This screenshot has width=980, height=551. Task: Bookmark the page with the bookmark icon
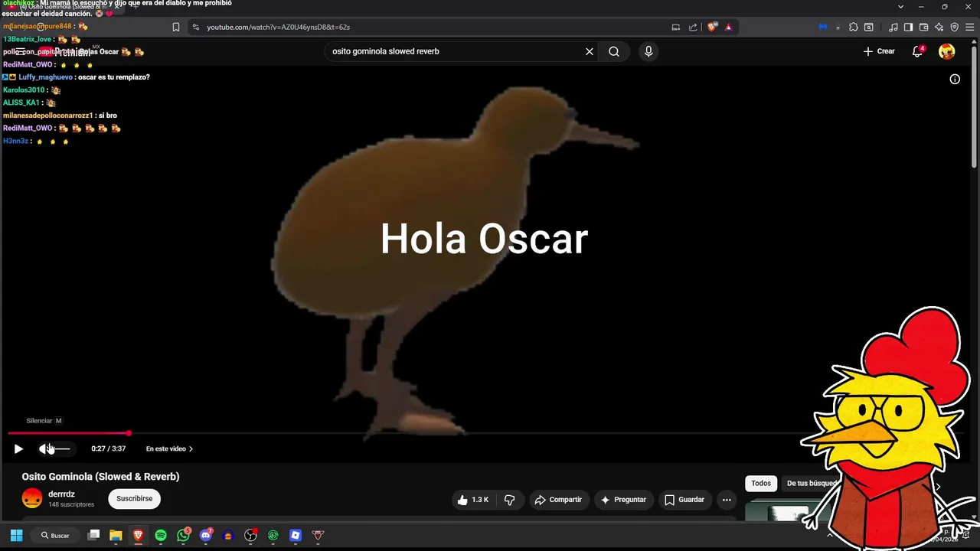pyautogui.click(x=176, y=27)
